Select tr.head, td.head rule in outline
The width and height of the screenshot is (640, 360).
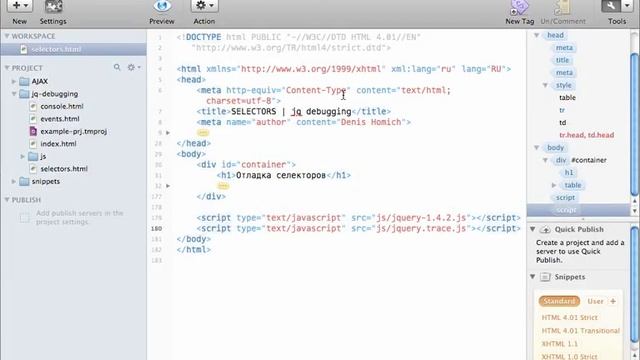[587, 135]
